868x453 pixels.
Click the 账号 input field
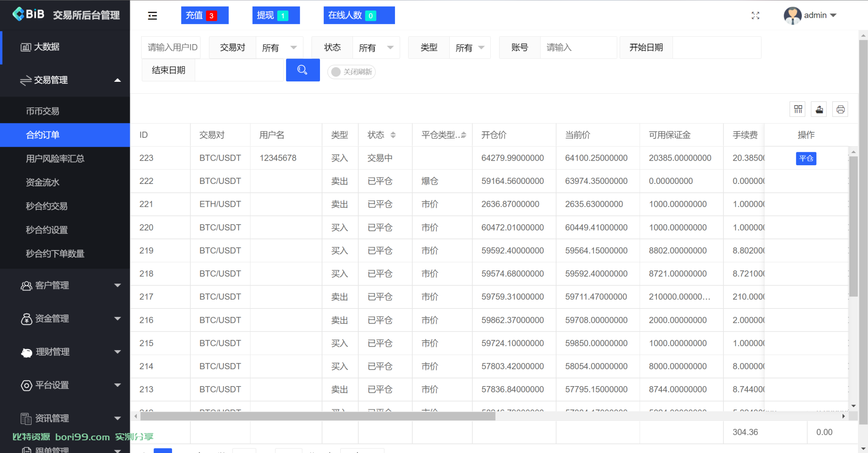579,47
